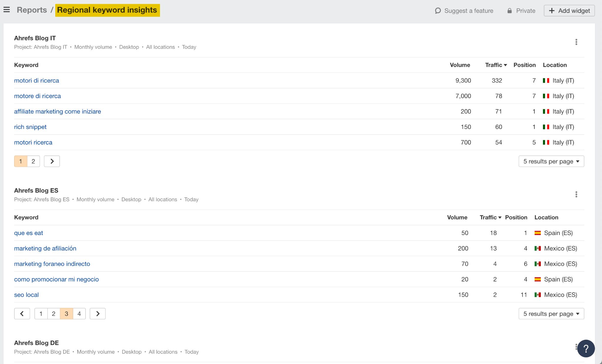Image resolution: width=602 pixels, height=364 pixels.
Task: Open the hamburger menu
Action: (x=7, y=10)
